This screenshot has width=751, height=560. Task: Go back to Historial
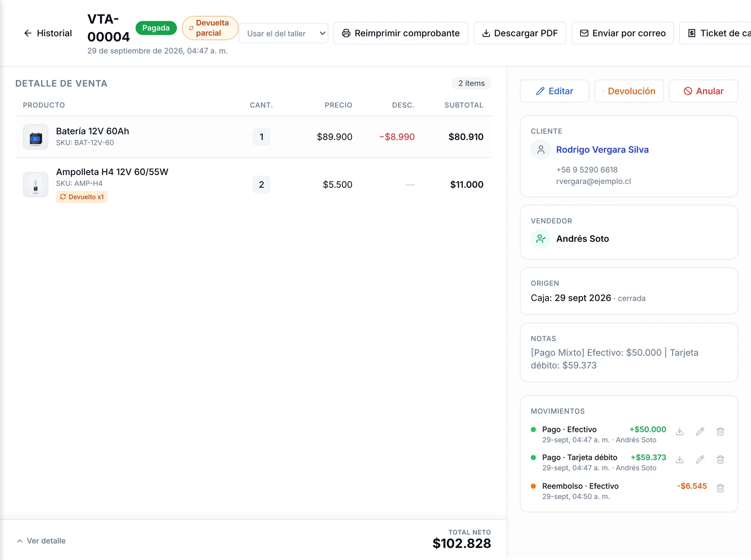(x=48, y=33)
